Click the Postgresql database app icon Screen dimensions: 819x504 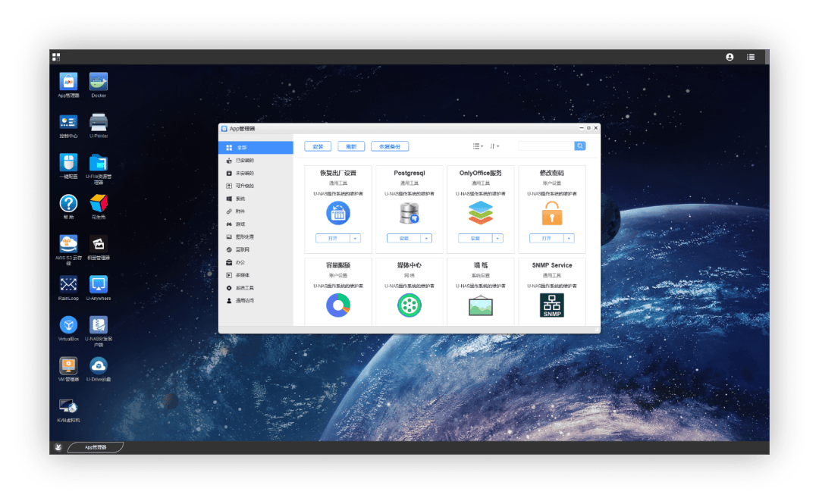tap(409, 213)
